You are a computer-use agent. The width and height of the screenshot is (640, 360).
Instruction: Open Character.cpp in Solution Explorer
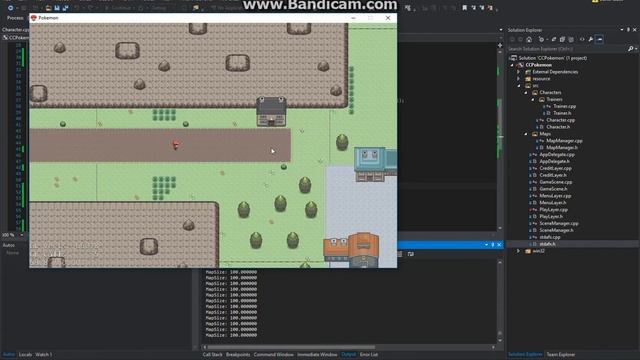pos(560,120)
